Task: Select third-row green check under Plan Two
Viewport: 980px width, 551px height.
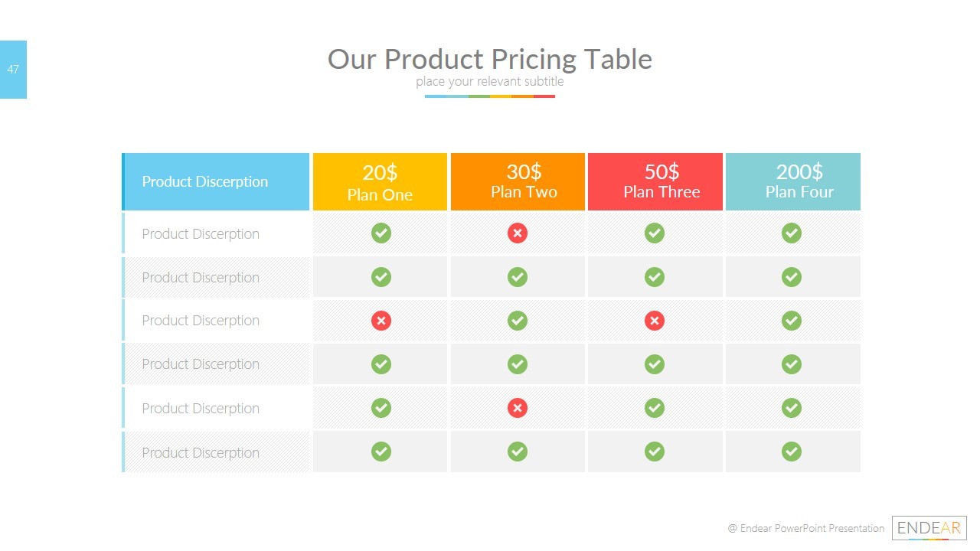Action: point(518,321)
